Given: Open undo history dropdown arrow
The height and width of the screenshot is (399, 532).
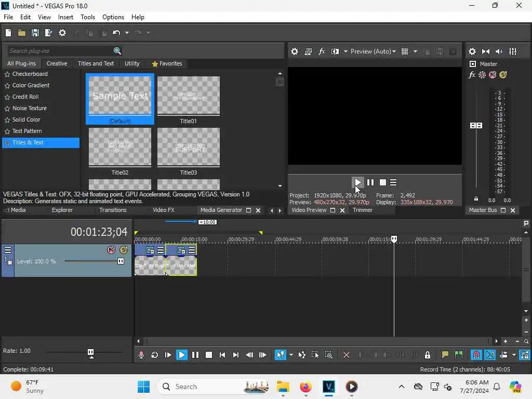Looking at the screenshot, I should [x=127, y=33].
